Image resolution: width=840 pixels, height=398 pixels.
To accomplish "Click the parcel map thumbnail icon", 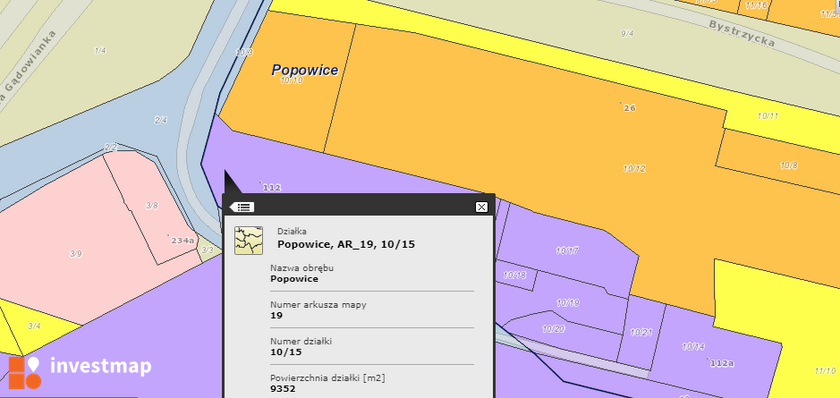I will pos(249,240).
